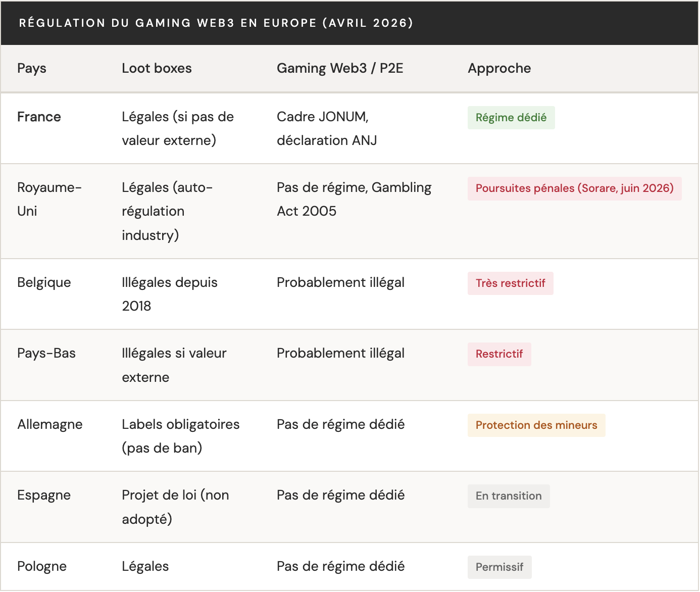Click the 'Restrictif' badge for Pays-Bas

[x=499, y=354]
